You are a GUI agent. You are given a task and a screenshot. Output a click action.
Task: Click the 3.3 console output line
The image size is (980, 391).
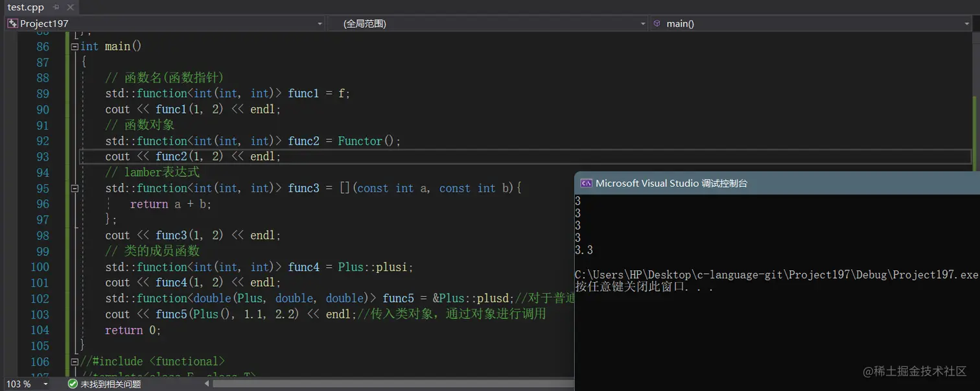tap(584, 250)
